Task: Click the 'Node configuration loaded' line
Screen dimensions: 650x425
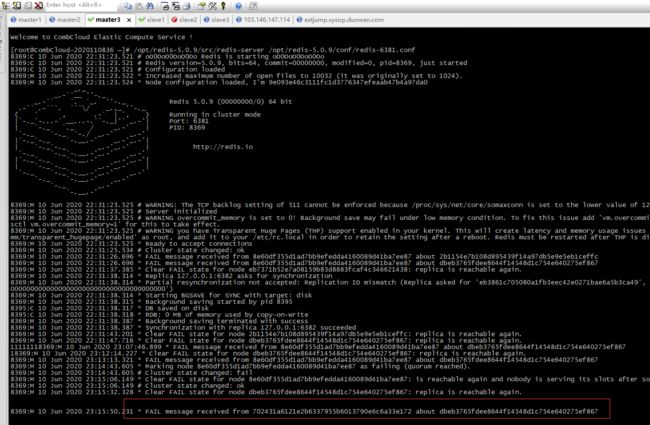Action: coord(218,82)
